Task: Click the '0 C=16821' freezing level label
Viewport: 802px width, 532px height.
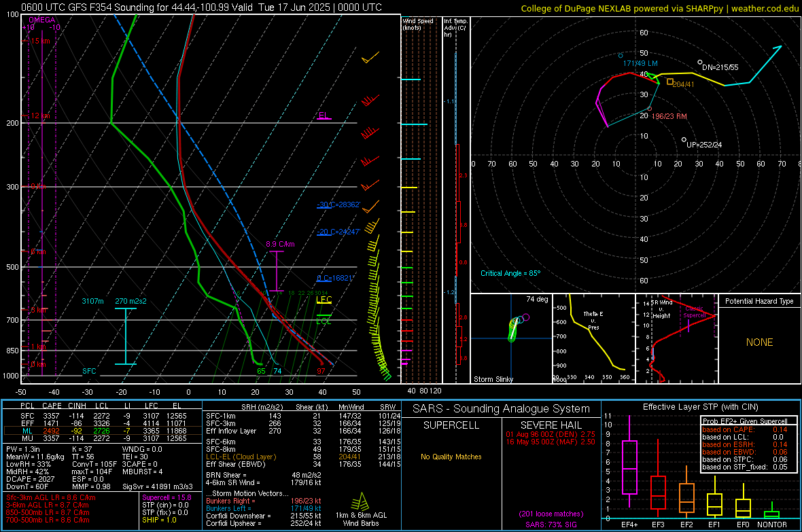Action: point(336,279)
